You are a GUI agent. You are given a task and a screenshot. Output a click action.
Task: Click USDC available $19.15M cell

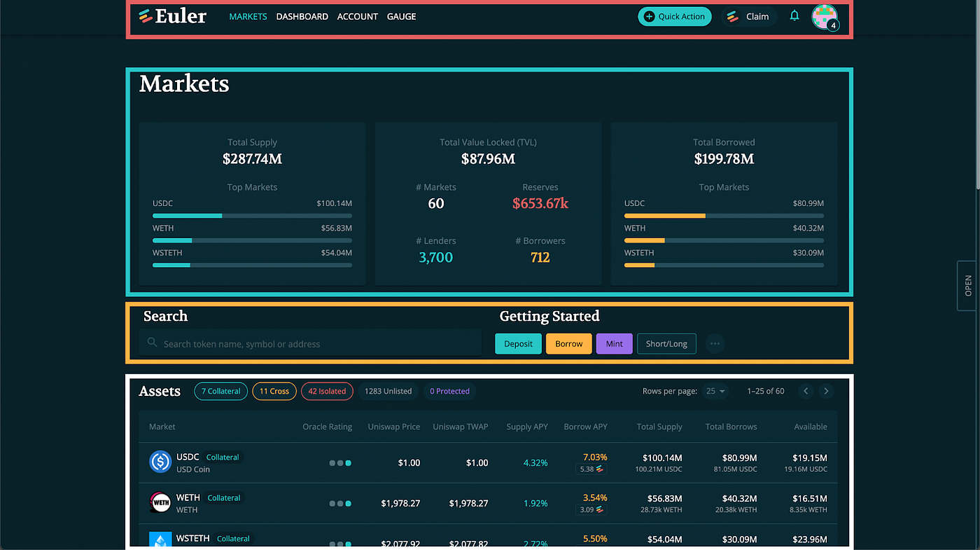pyautogui.click(x=810, y=458)
